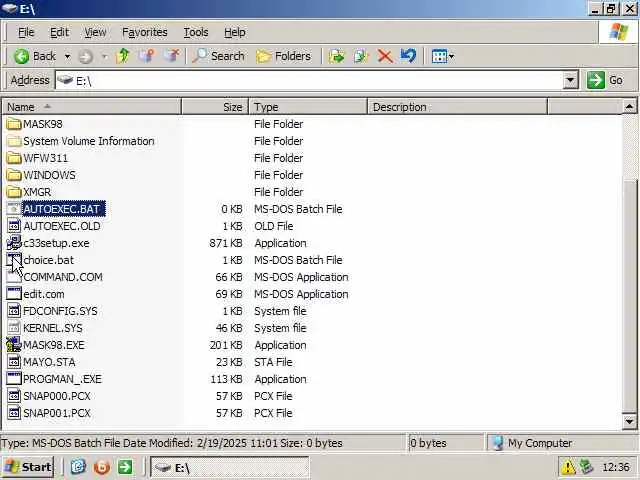Sort by the Type column header

pos(308,107)
